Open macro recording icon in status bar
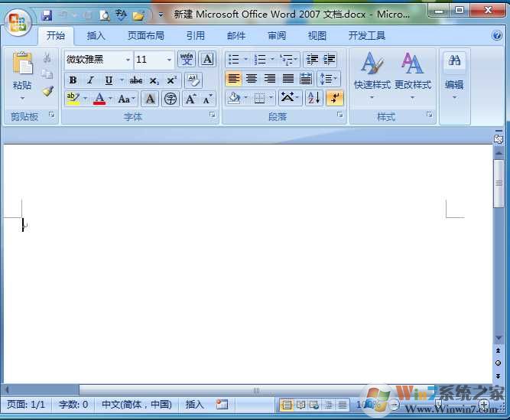Screen dimensions: 510x420 point(222,405)
